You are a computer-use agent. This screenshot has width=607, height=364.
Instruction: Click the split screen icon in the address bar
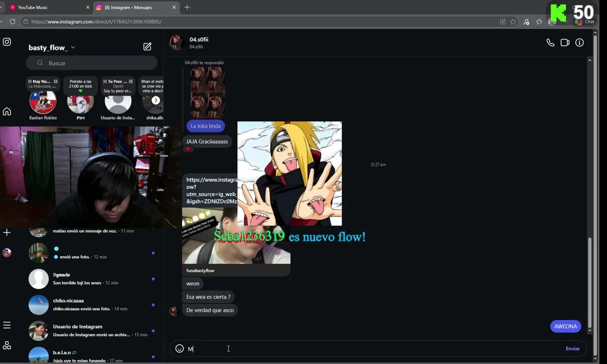click(503, 22)
